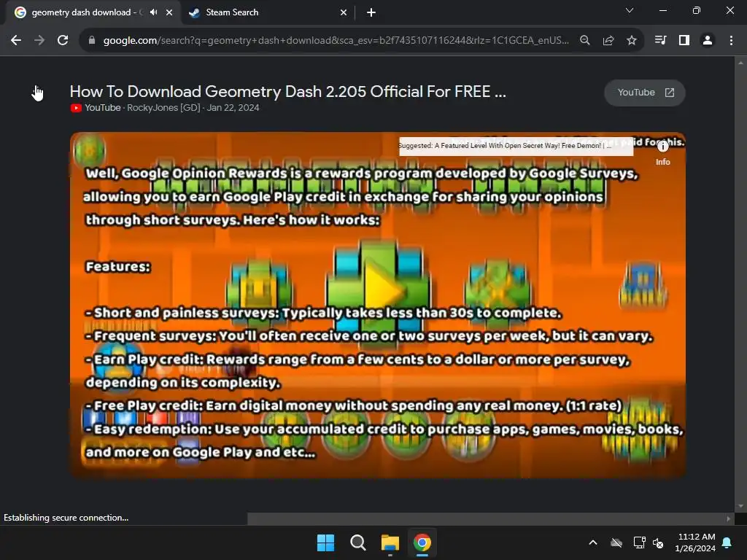
Task: Open the Windows Start menu
Action: (326, 542)
